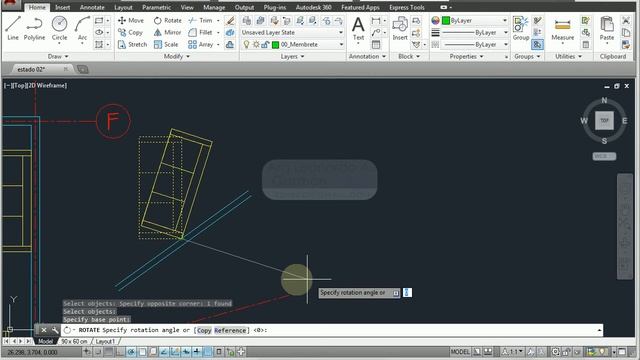Switch to the View ribbon tab
Viewport: 640px width, 360px height.
(x=187, y=7)
